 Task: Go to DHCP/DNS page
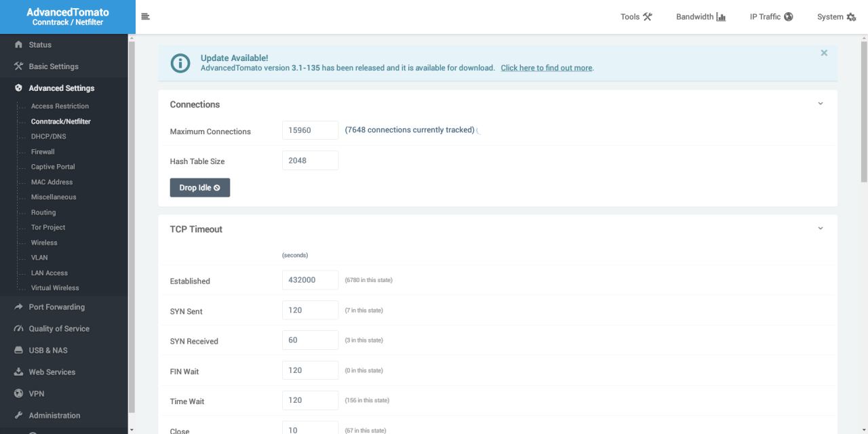48,136
